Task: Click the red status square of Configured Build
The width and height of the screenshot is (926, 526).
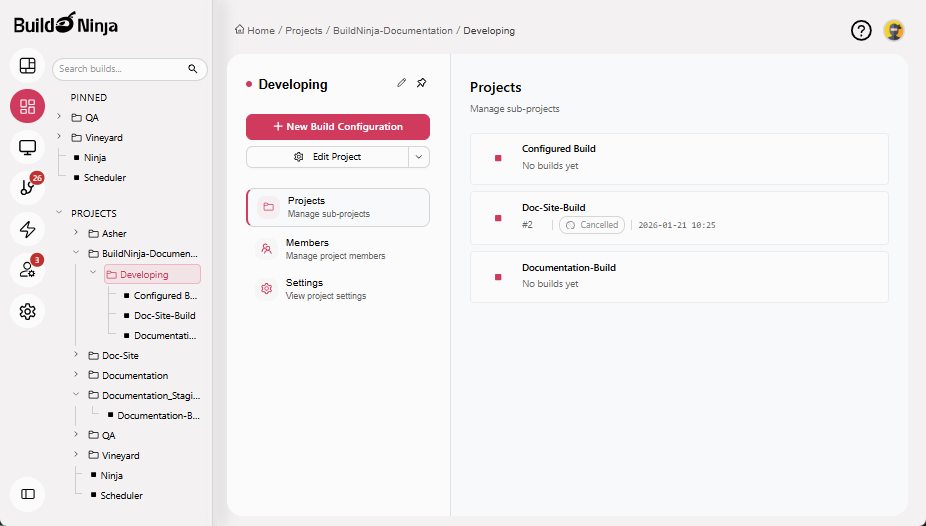Action: click(x=498, y=158)
